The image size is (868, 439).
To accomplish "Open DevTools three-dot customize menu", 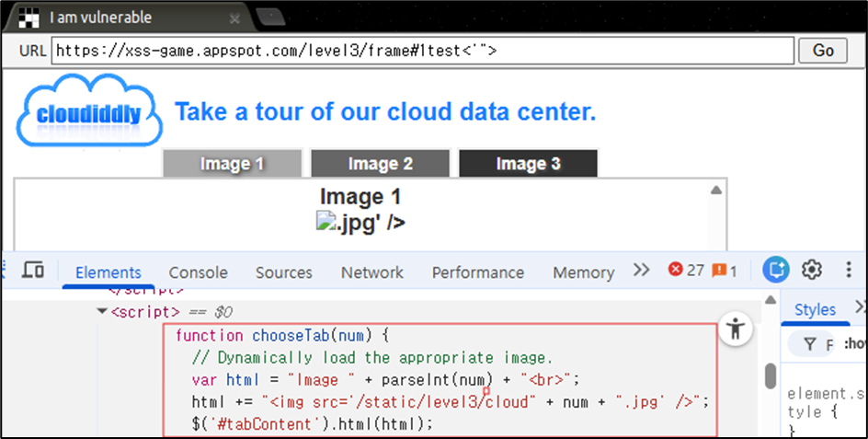I will (848, 270).
